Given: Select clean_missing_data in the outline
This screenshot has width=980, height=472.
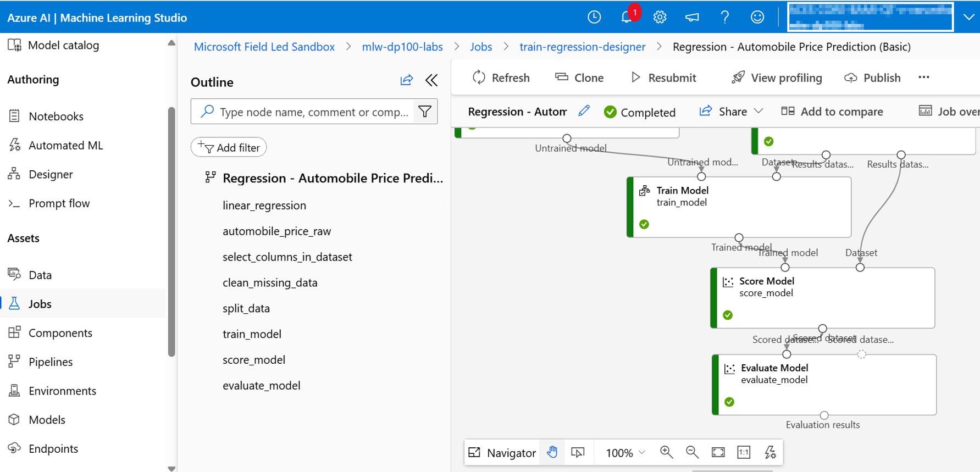Looking at the screenshot, I should [x=270, y=283].
